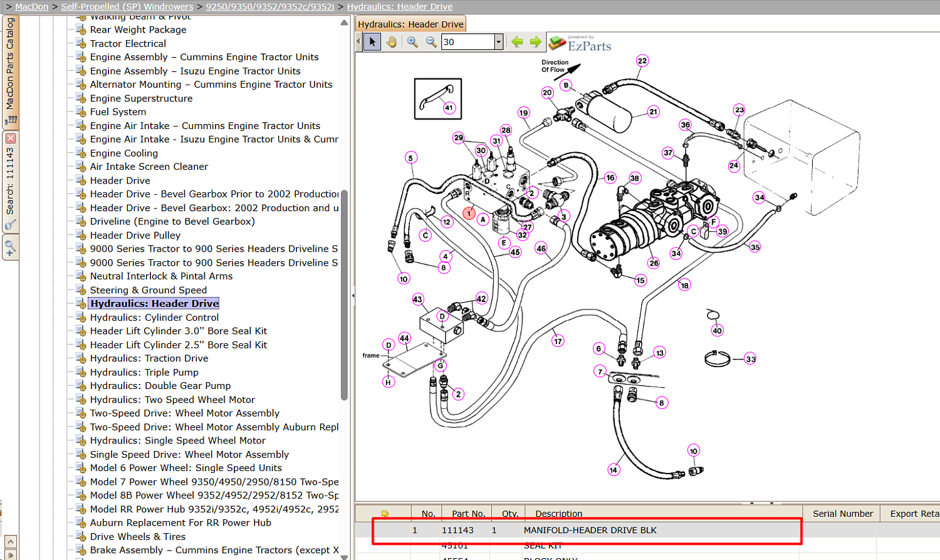The image size is (940, 560).
Task: Click the Fuel System page icon
Action: point(81,111)
